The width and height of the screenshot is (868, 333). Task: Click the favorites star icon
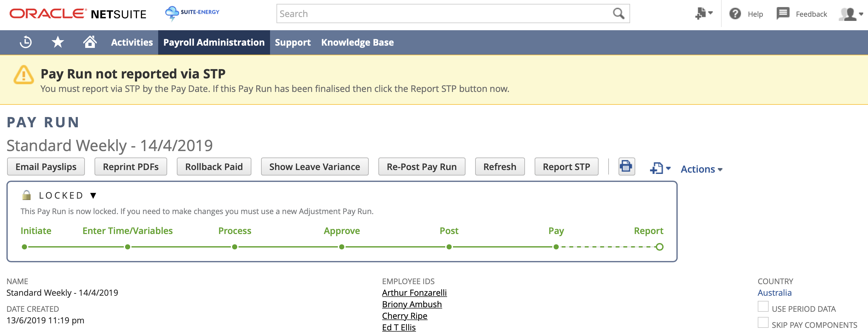point(57,42)
